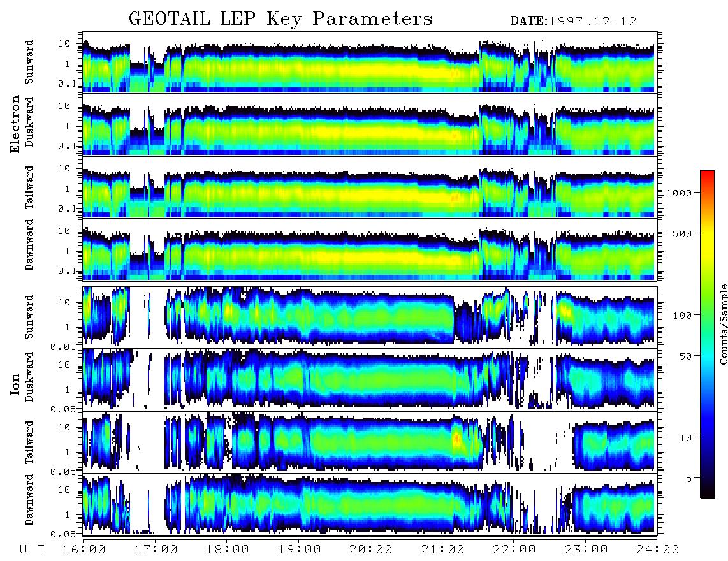
Task: Select '0.05' tick of Ion Sunward panel
Action: click(63, 346)
